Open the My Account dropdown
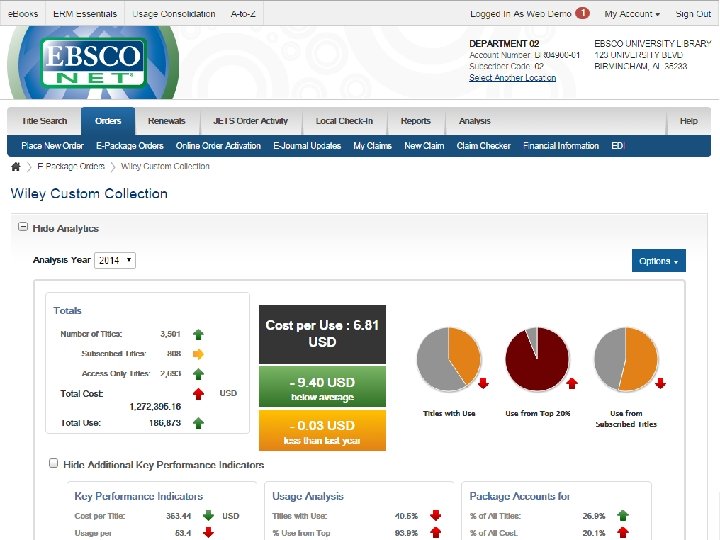 click(632, 14)
